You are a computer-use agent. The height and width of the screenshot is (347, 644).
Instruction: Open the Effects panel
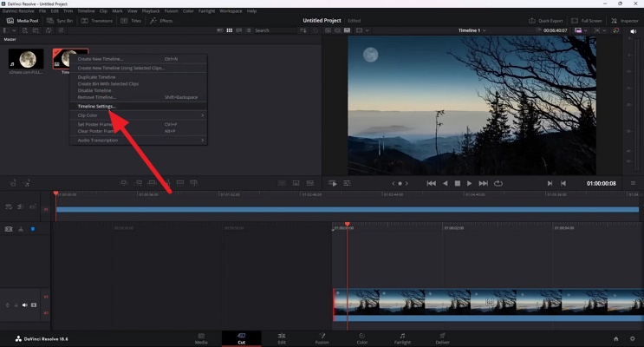tap(161, 20)
